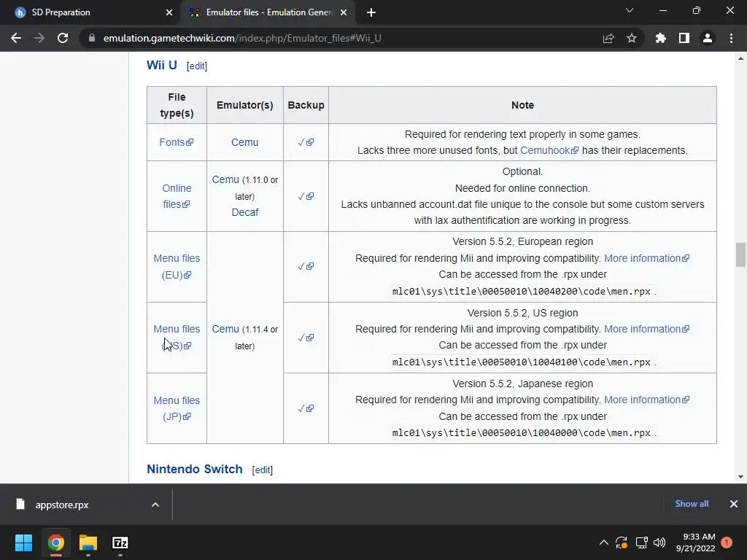Open the clock showing 9:33 AM
The image size is (747, 560).
point(695,542)
